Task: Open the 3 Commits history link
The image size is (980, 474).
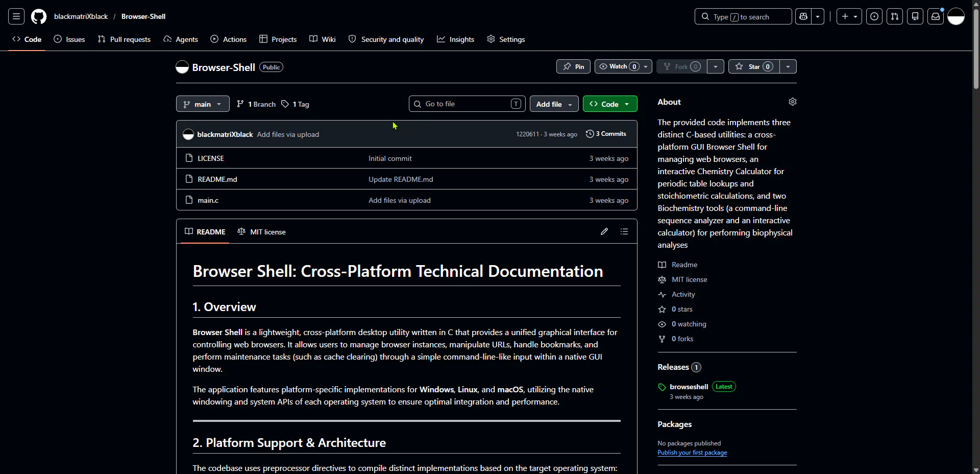Action: (x=606, y=134)
